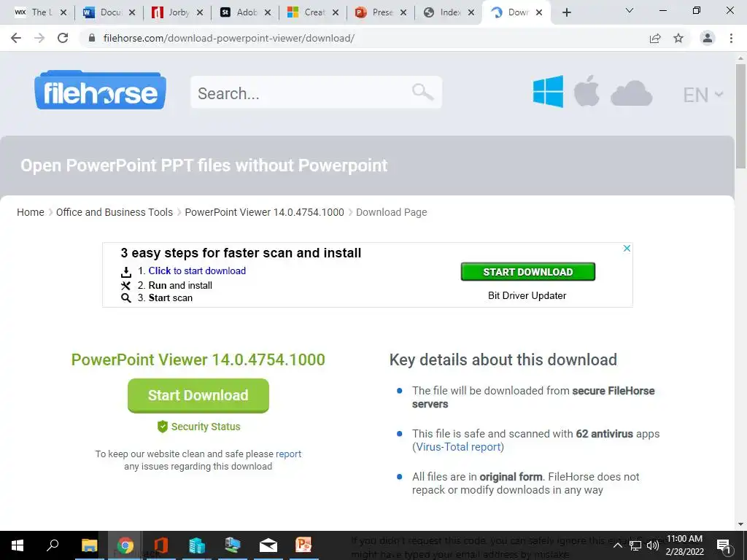Open the Office taskbar icon
This screenshot has width=747, height=560.
click(161, 545)
